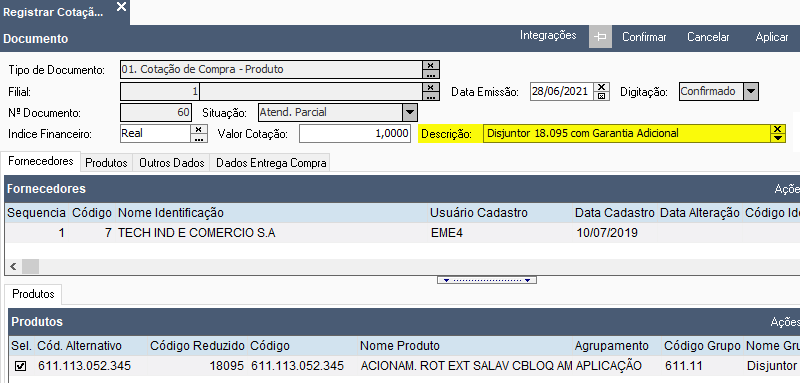This screenshot has width=800, height=383.
Task: Click the Tipo de Documento field
Action: [271, 69]
